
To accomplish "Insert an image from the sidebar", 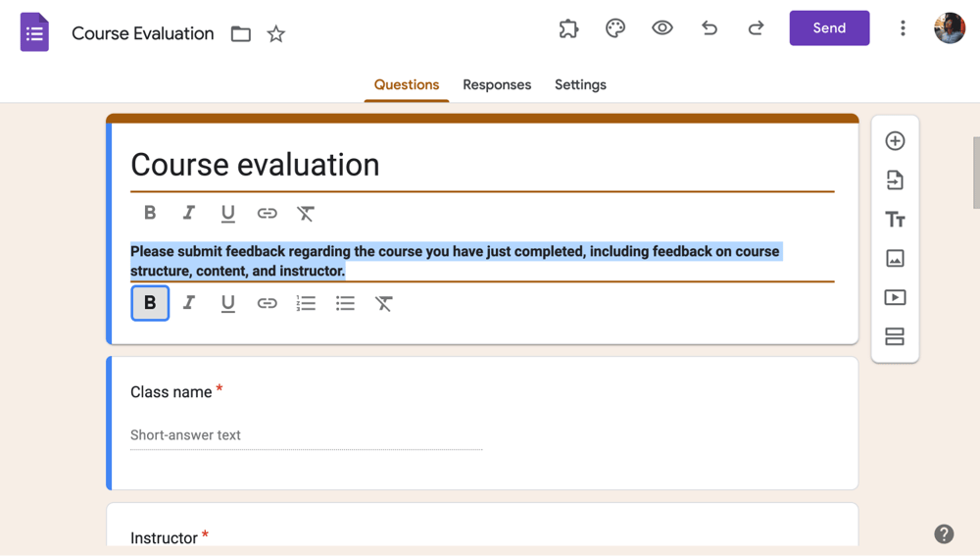I will pos(894,259).
